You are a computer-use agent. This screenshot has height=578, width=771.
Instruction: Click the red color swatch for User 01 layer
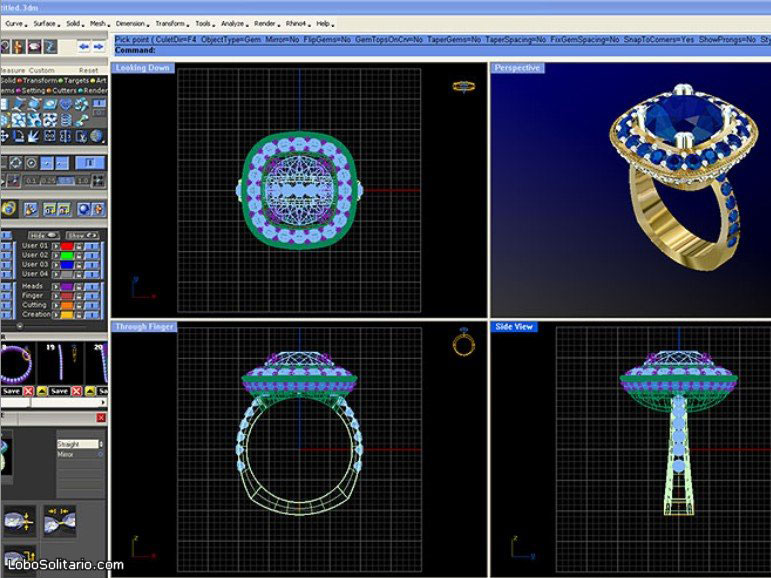pos(67,245)
